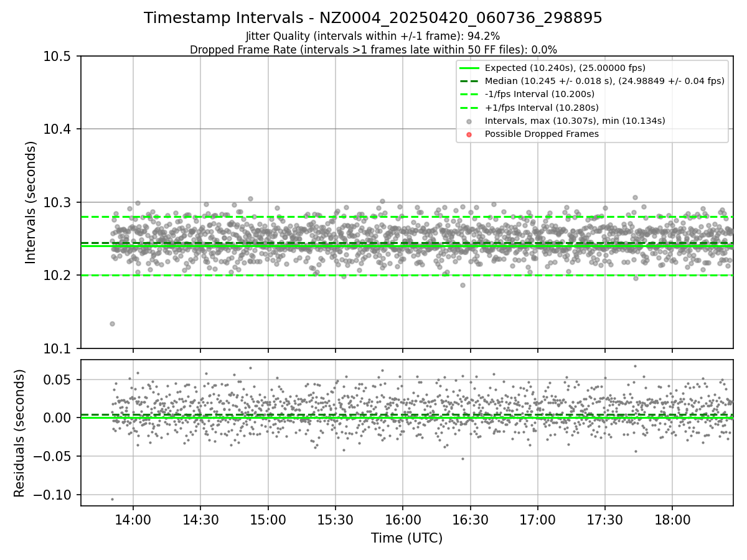The width and height of the screenshot is (747, 560).
Task: Click the Residuals (seconds) y-axis label
Action: click(x=19, y=433)
